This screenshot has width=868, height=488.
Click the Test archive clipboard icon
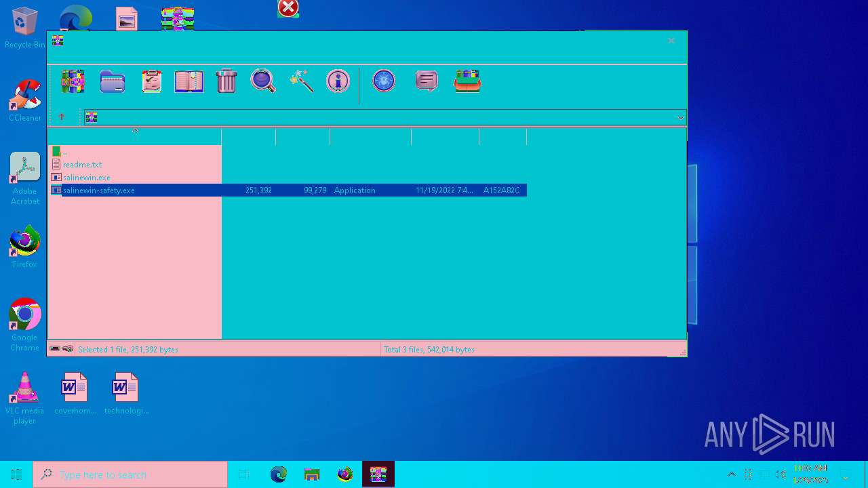tap(152, 81)
